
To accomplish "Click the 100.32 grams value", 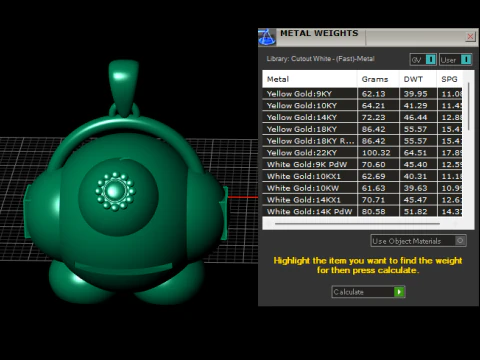I will 376,153.
